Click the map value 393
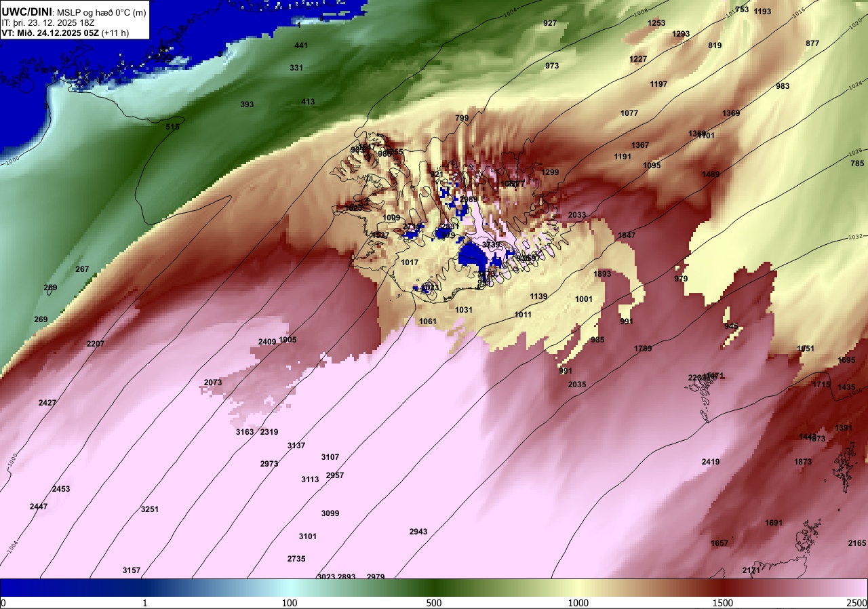The width and height of the screenshot is (868, 609). pos(247,104)
